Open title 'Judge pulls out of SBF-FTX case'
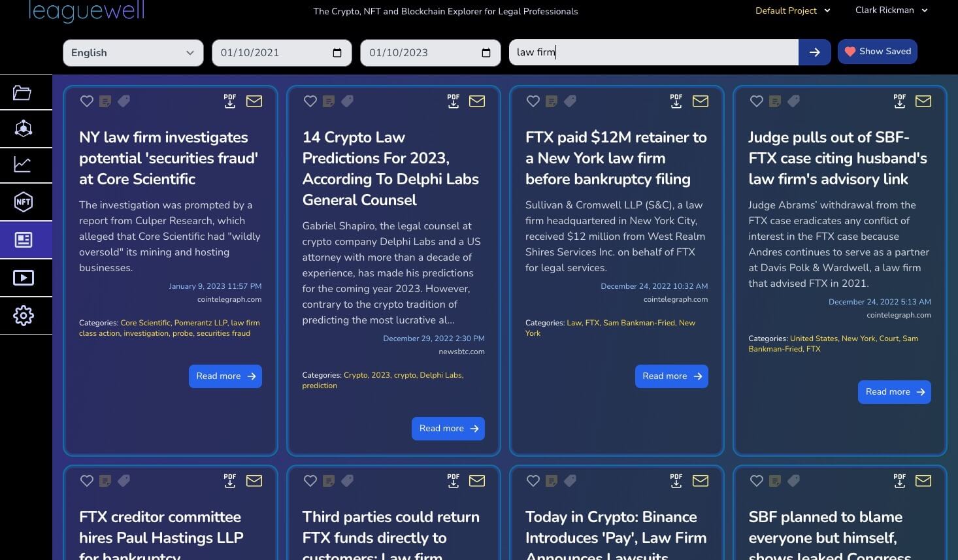The width and height of the screenshot is (958, 560). click(838, 158)
